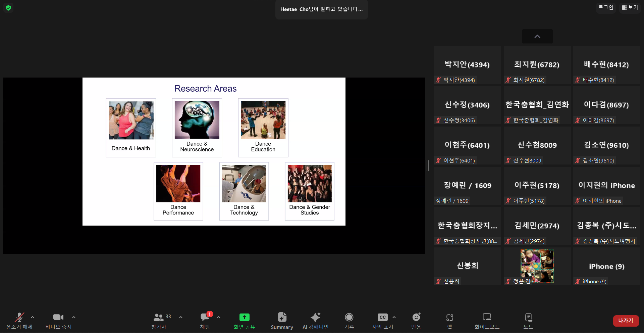Click the panel divider handle beside shared screen
644x333 pixels.
coord(428,165)
